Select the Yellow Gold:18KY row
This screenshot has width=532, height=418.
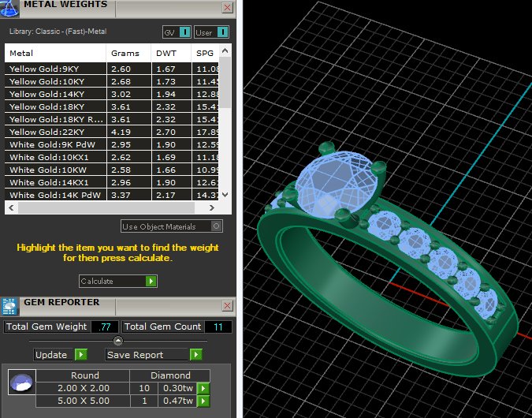[x=112, y=106]
